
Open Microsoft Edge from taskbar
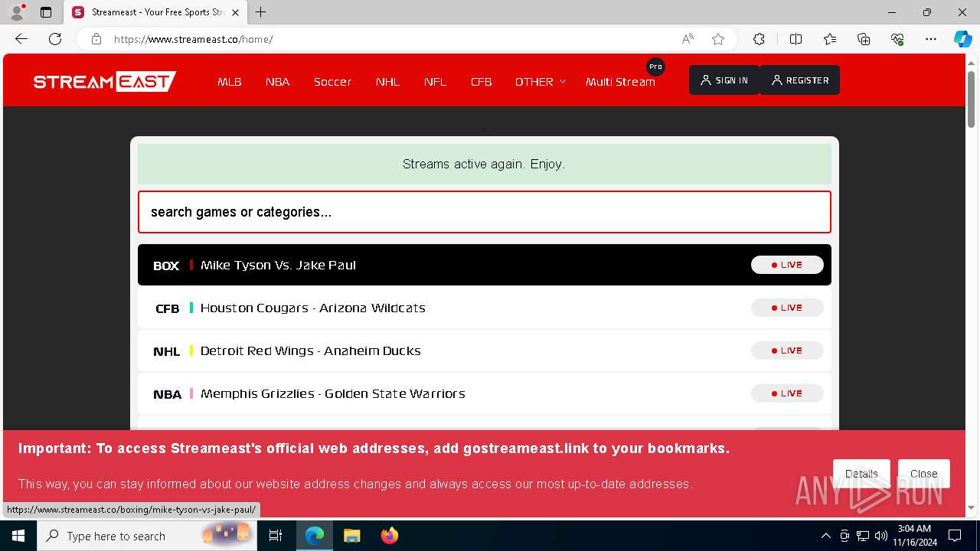[x=315, y=536]
